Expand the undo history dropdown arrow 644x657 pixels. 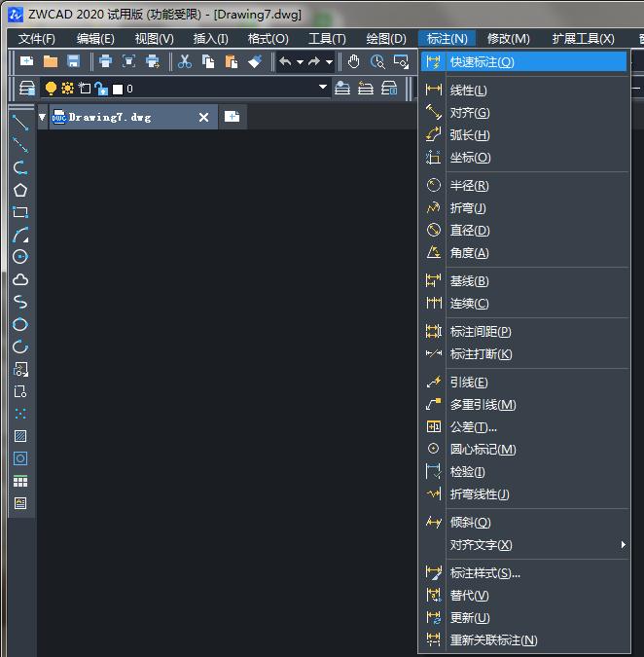point(300,61)
